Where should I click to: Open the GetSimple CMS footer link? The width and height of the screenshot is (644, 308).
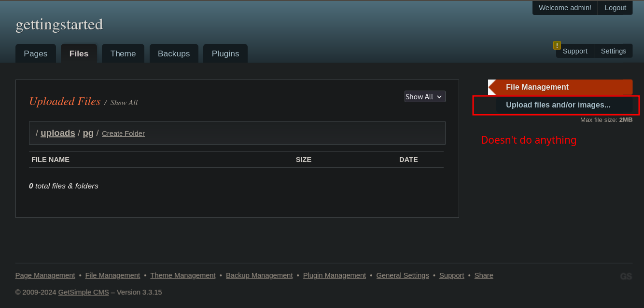[83, 292]
